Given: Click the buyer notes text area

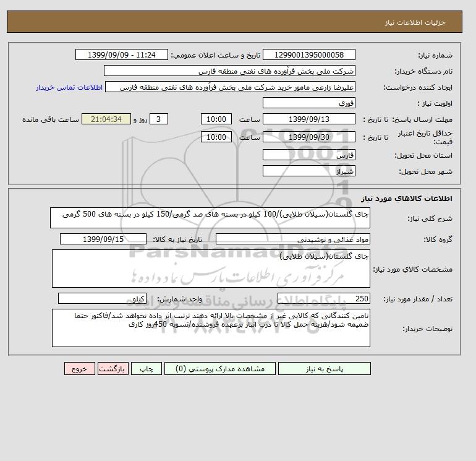Looking at the screenshot, I should (211, 328).
